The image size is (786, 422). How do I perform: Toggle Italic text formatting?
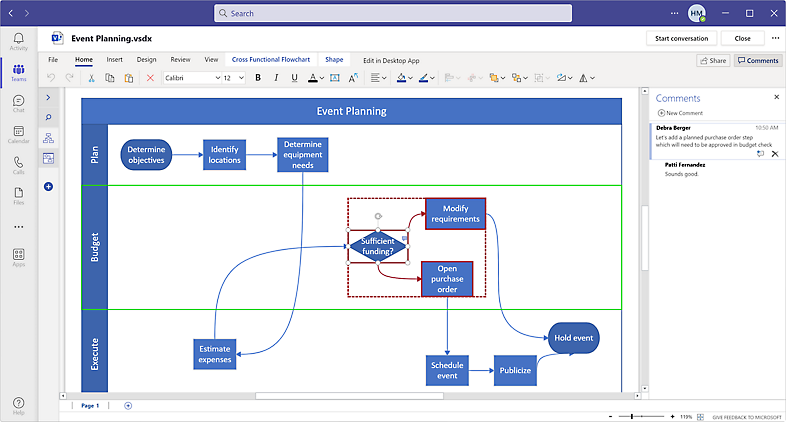point(275,78)
